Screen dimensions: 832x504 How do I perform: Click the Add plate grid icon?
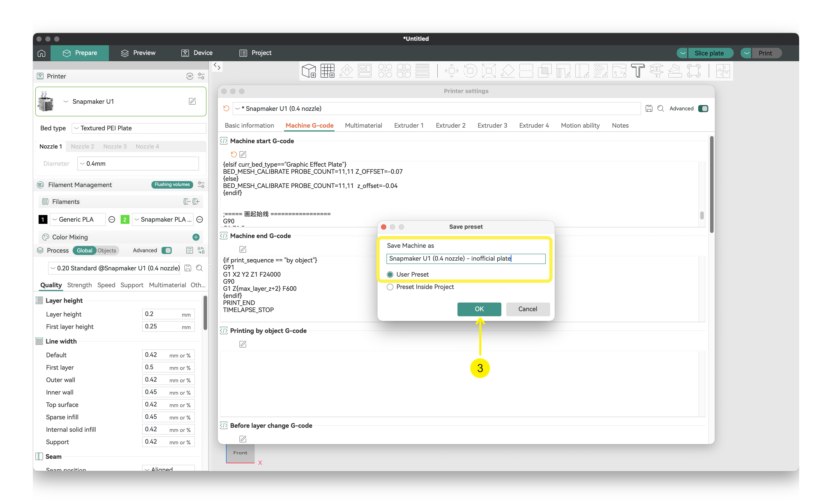[327, 71]
